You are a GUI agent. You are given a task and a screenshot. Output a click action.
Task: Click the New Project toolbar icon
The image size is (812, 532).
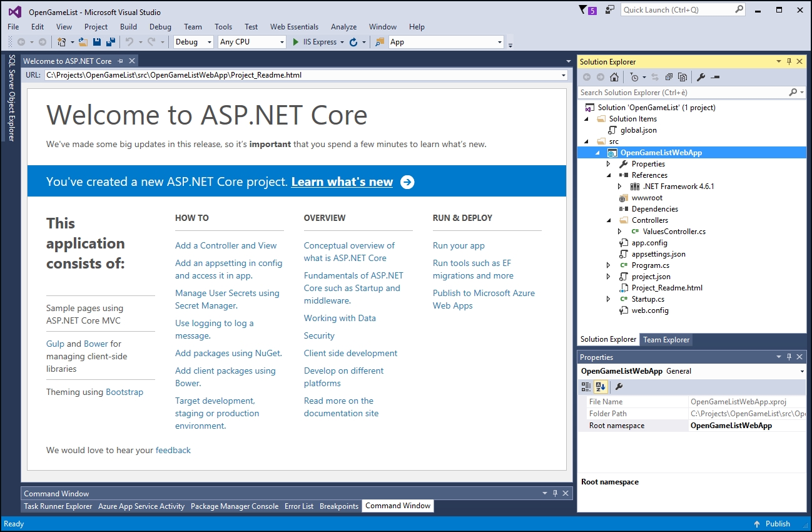tap(61, 42)
